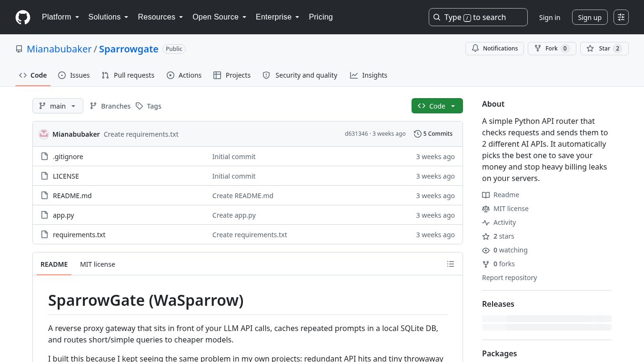Open the GitHub homepage logo
Viewport: 644px width, 362px height.
[x=23, y=17]
